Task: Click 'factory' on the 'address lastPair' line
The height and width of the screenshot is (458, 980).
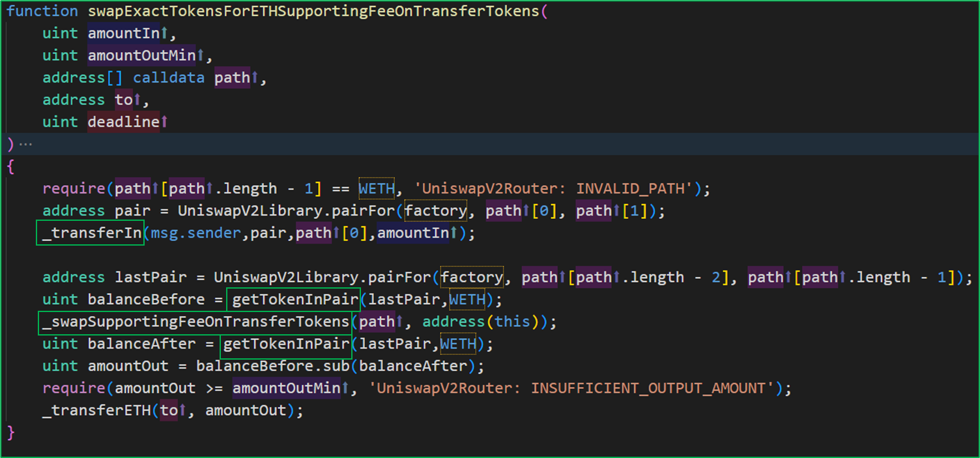Action: pyautogui.click(x=472, y=278)
